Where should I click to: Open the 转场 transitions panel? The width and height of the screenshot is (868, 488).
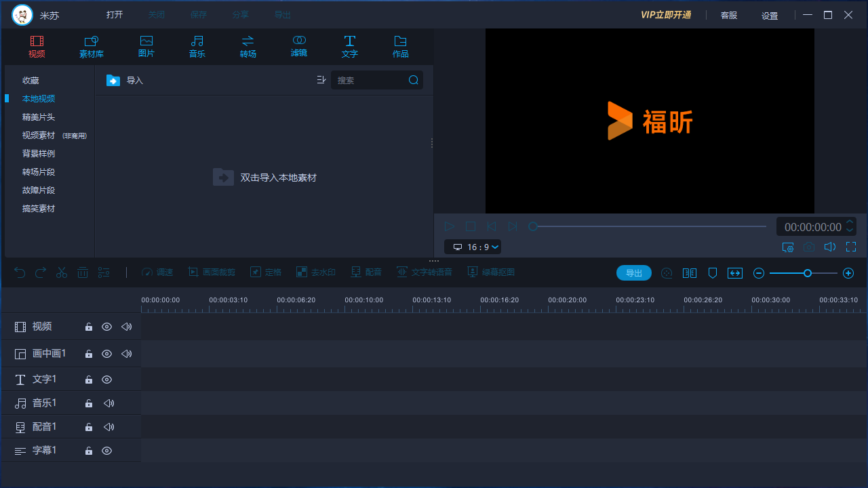click(248, 46)
